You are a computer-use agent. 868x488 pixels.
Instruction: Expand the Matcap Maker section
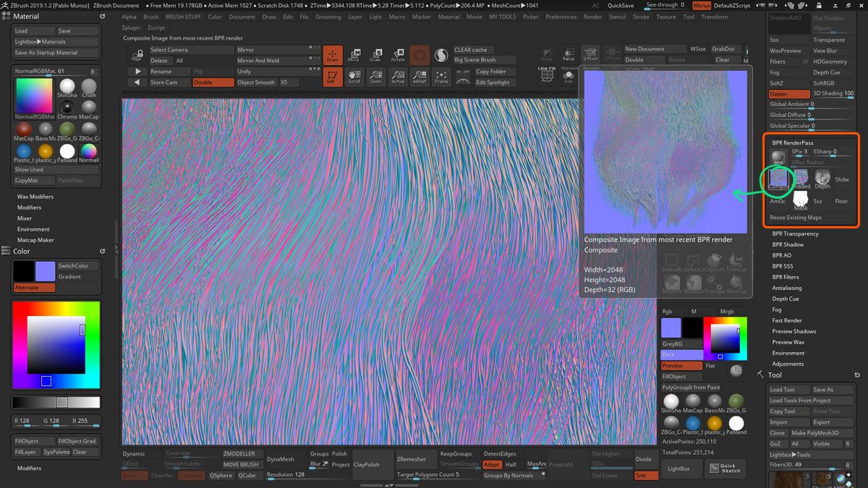(x=35, y=240)
